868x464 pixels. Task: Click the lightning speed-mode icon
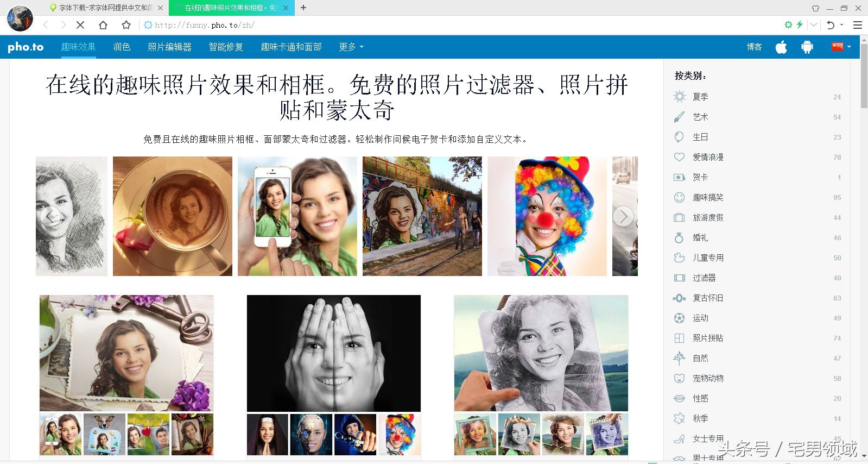800,25
